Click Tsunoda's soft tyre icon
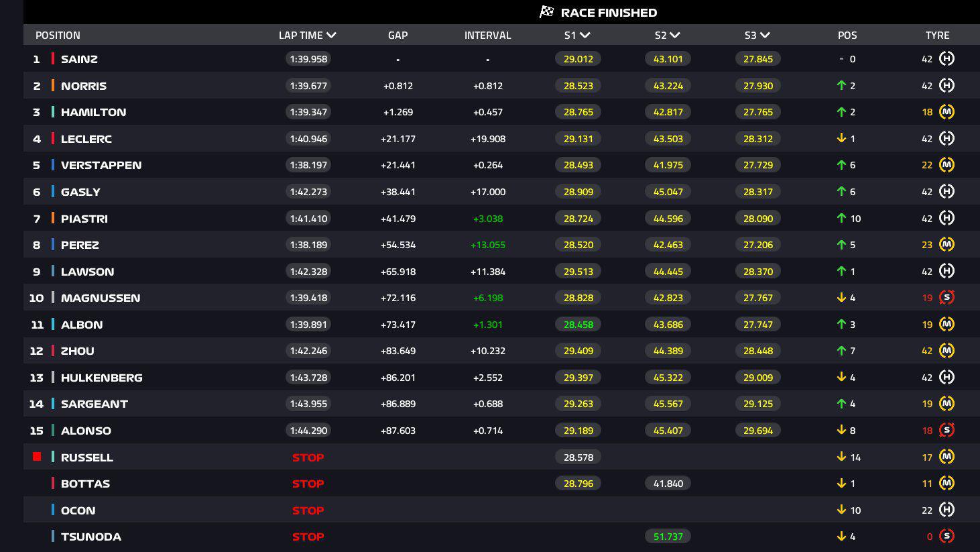This screenshot has width=980, height=552. [946, 537]
